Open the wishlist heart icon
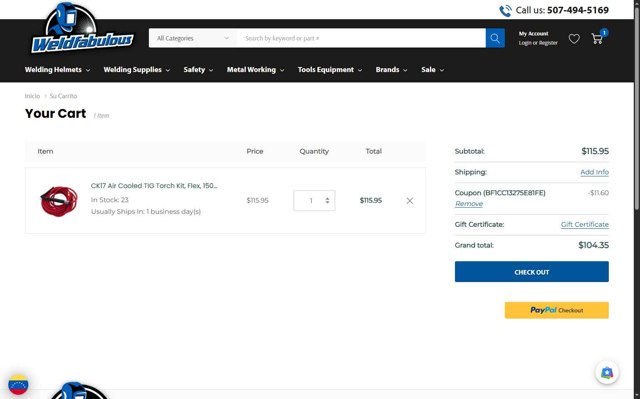Screen dimensions: 640x399 coord(574,39)
